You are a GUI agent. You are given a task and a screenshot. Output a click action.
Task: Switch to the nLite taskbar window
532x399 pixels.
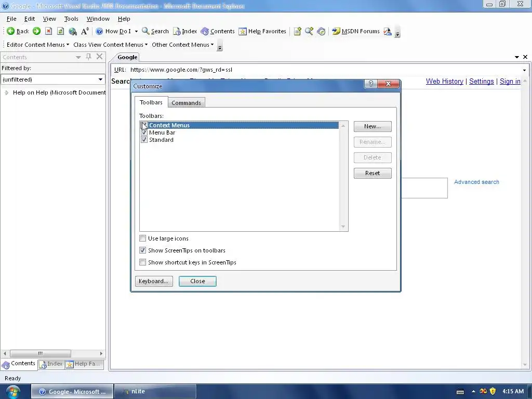(x=155, y=391)
